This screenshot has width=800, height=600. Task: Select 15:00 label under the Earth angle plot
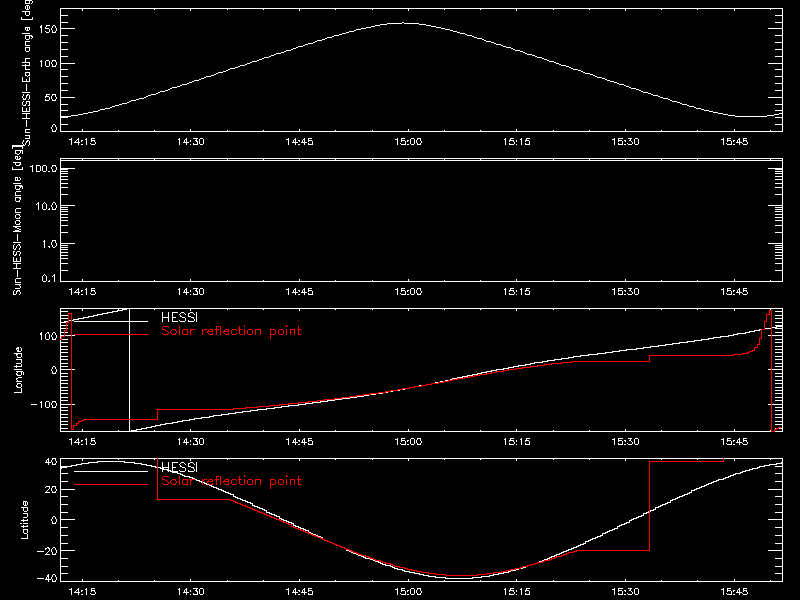click(408, 142)
